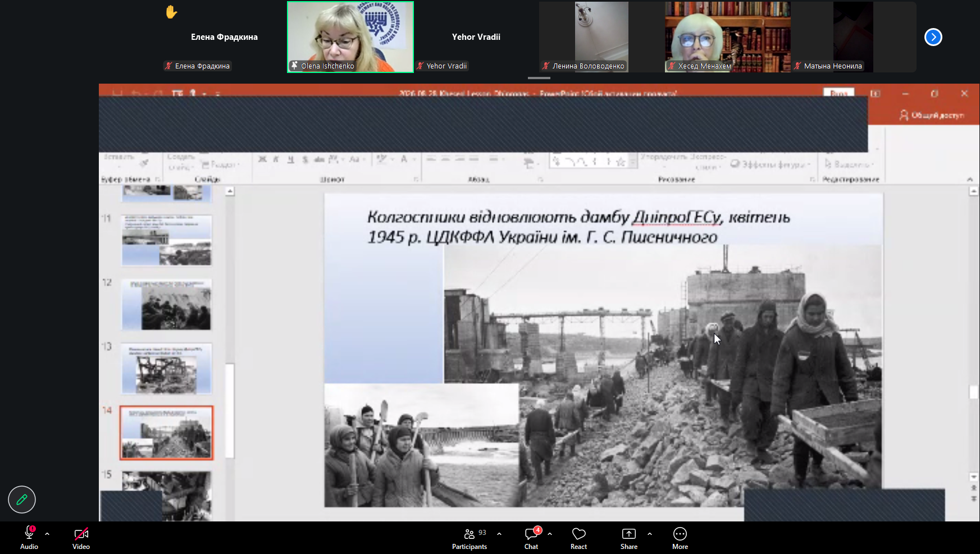Expand the arrow next to Share
Viewport: 980px width, 554px height.
coord(650,534)
